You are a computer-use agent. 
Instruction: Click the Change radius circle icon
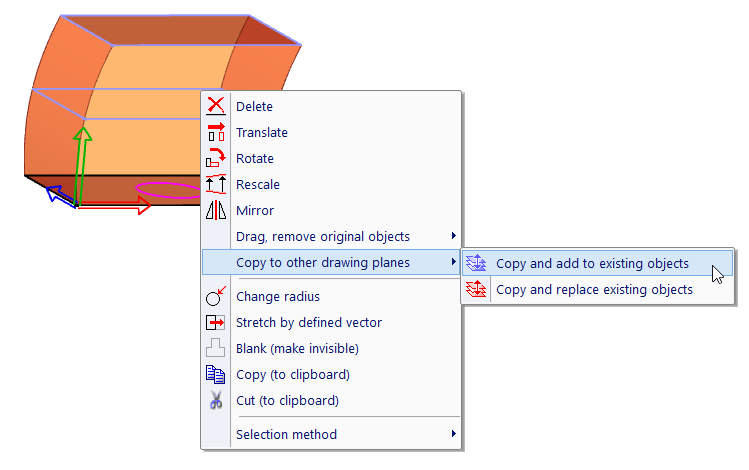(216, 297)
